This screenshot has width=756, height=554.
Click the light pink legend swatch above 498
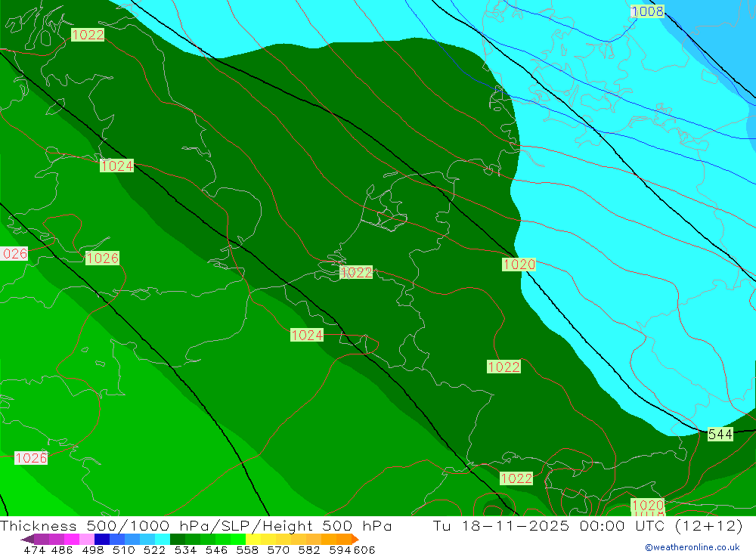pos(86,539)
